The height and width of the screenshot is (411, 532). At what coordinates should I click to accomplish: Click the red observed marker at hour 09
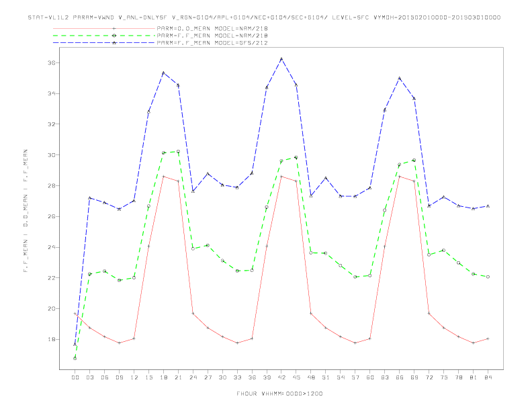pos(119,343)
